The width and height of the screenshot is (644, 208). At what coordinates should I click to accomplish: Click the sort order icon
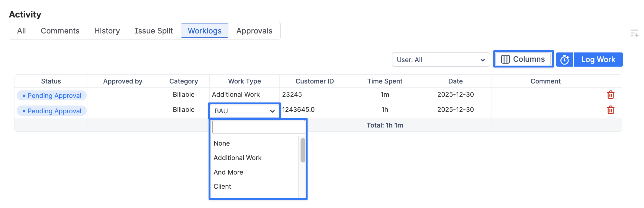coord(634,33)
